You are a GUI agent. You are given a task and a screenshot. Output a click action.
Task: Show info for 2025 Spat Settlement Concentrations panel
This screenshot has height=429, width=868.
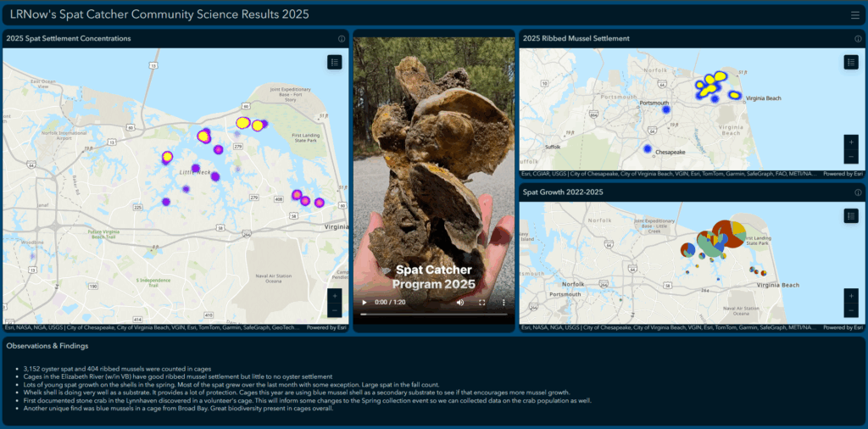342,39
